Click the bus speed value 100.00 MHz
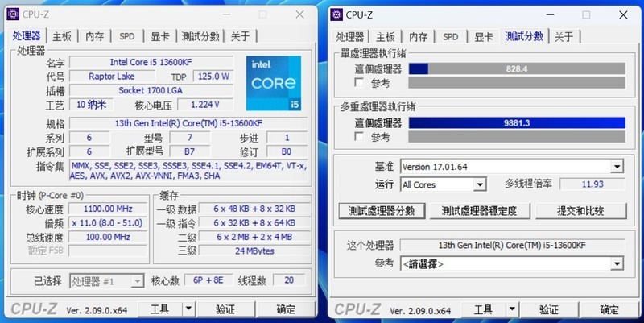 [x=108, y=237]
